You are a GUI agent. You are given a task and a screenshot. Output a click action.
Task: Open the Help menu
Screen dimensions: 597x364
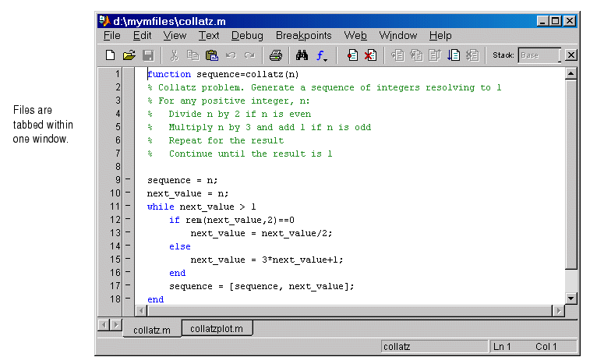pyautogui.click(x=440, y=35)
